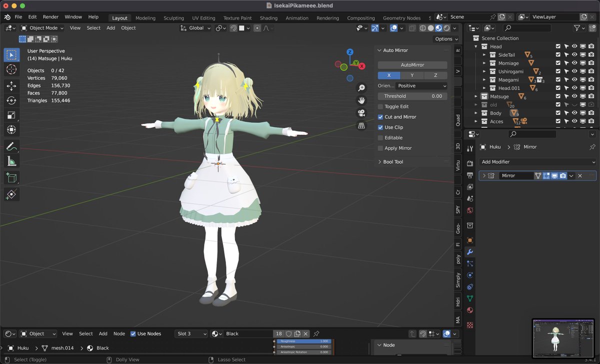The image size is (600, 364).
Task: Adjust the Roughness node slider
Action: pos(304,341)
